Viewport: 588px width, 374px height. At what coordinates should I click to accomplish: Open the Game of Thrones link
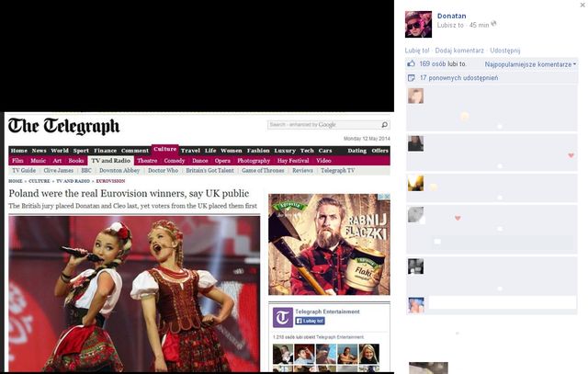click(263, 170)
